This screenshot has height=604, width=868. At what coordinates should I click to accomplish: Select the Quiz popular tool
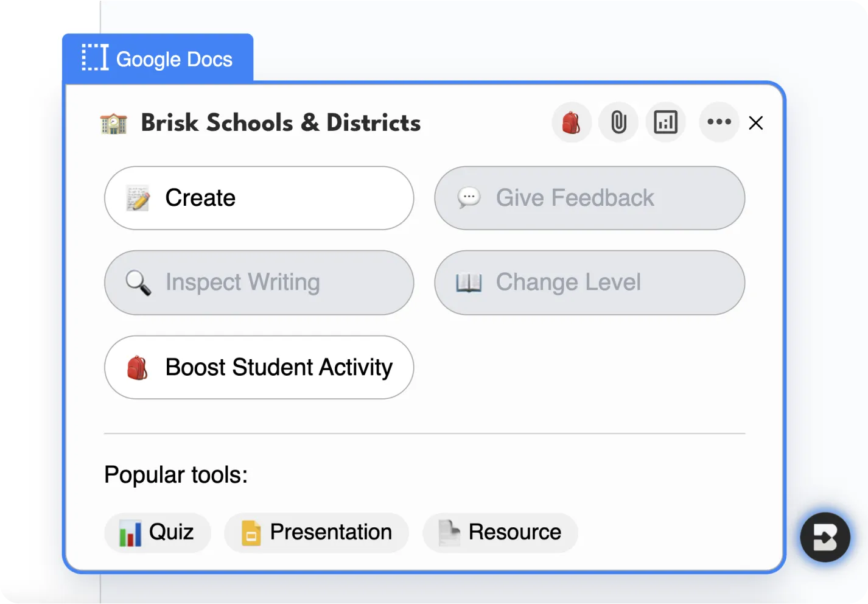pos(158,533)
